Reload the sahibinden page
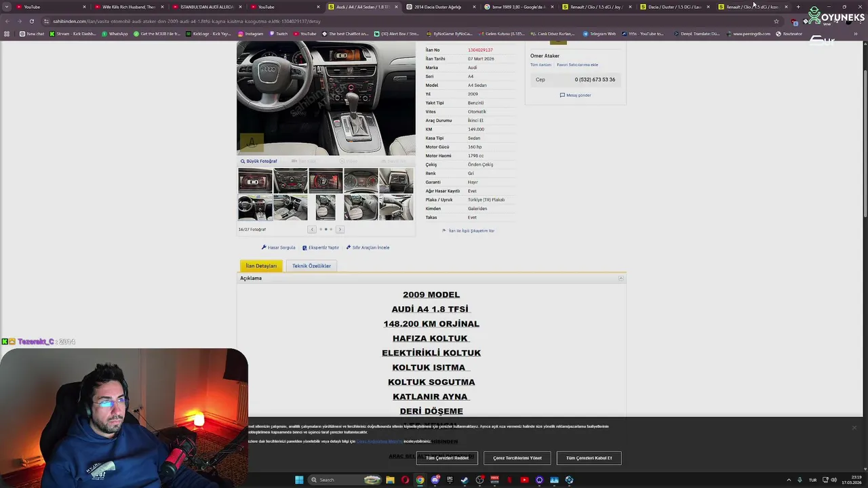 pyautogui.click(x=31, y=21)
